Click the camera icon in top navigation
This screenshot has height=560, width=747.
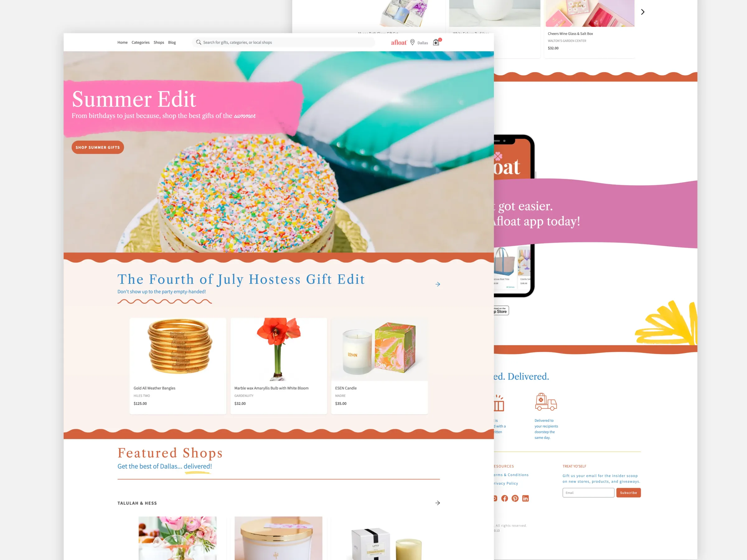[436, 42]
